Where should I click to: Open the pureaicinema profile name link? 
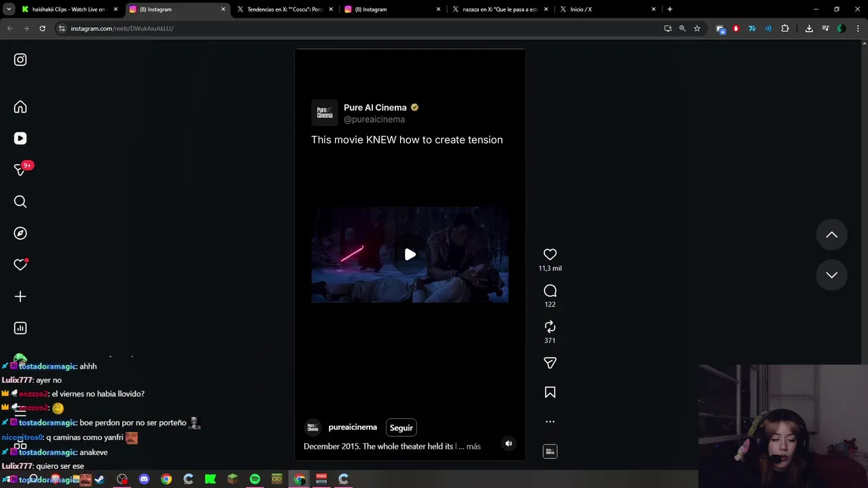pos(353,428)
